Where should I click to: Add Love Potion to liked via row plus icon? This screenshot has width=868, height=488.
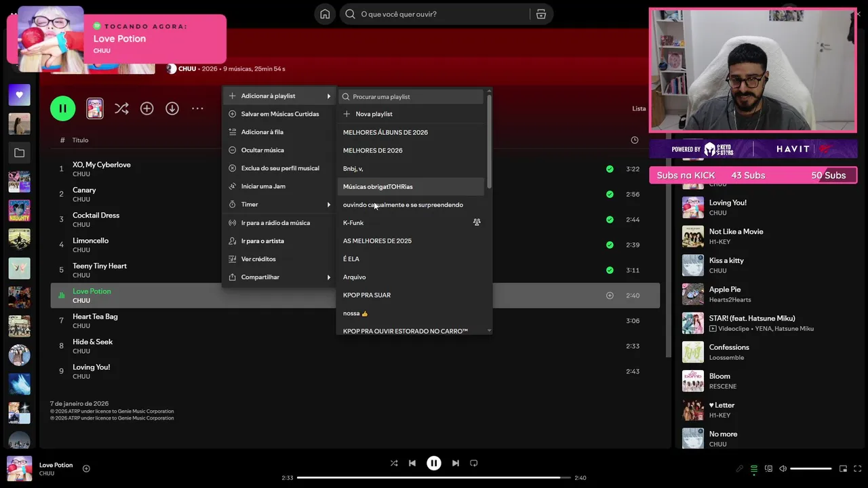pyautogui.click(x=610, y=296)
